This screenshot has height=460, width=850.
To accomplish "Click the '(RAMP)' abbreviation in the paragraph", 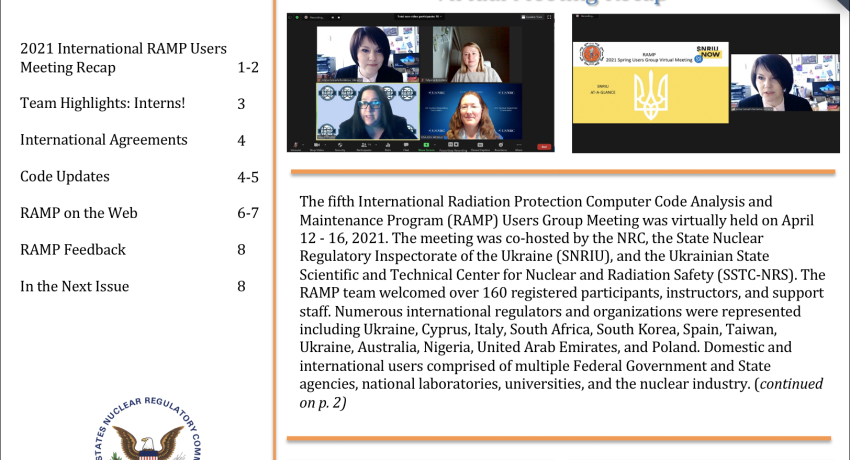I will point(473,221).
